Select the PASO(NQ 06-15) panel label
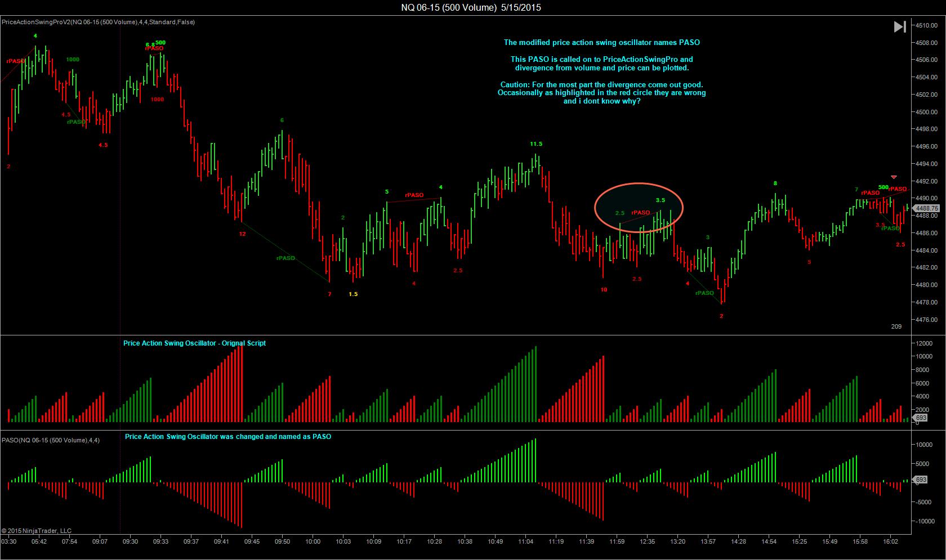The image size is (946, 560). pos(51,440)
